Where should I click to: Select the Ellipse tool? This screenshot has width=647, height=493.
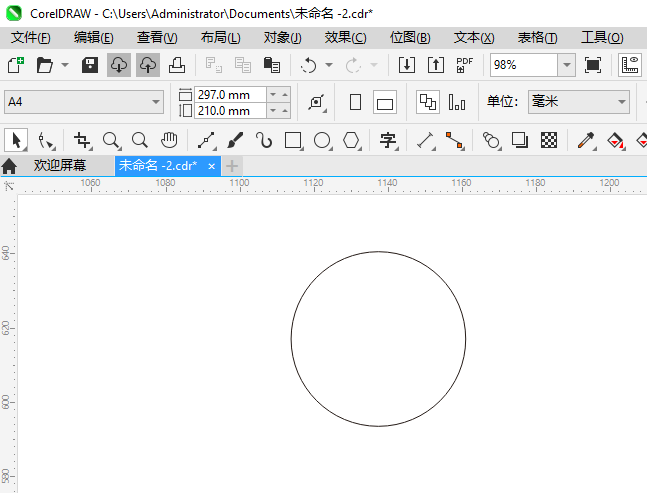click(x=322, y=140)
